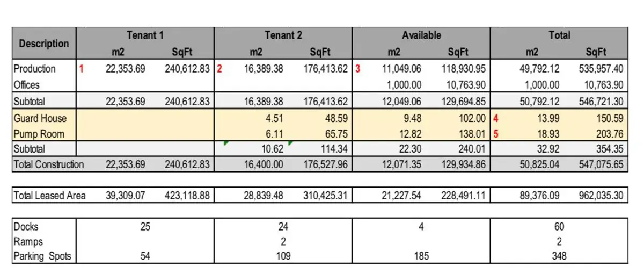
Task: Select the Total column header
Action: [x=559, y=35]
